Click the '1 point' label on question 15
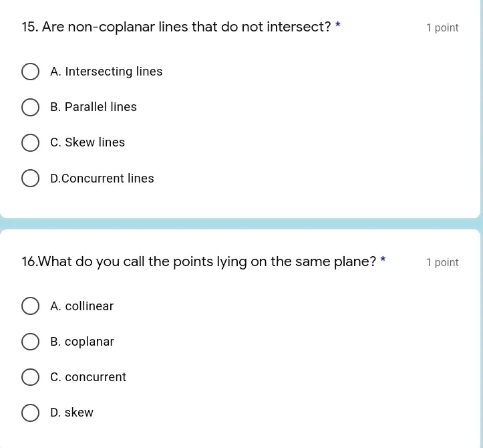 click(442, 28)
